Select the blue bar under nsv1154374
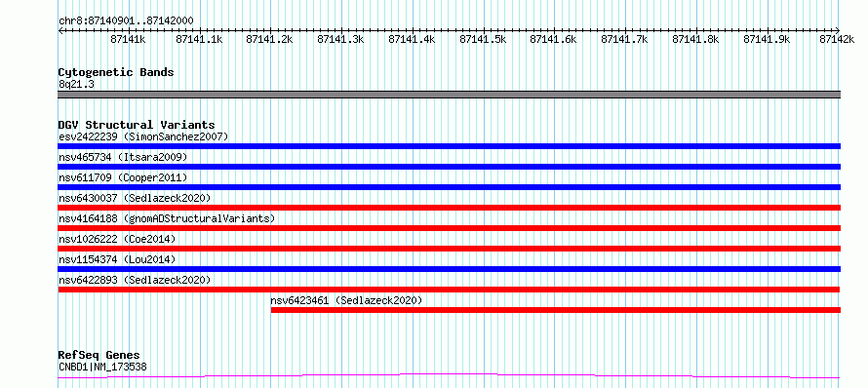 pos(449,269)
